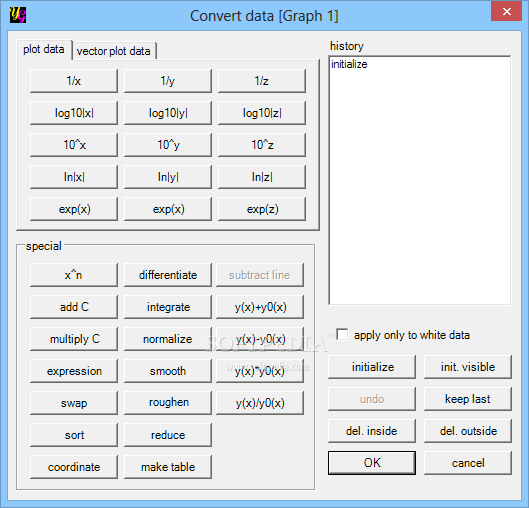Click the del. inside button

click(372, 431)
